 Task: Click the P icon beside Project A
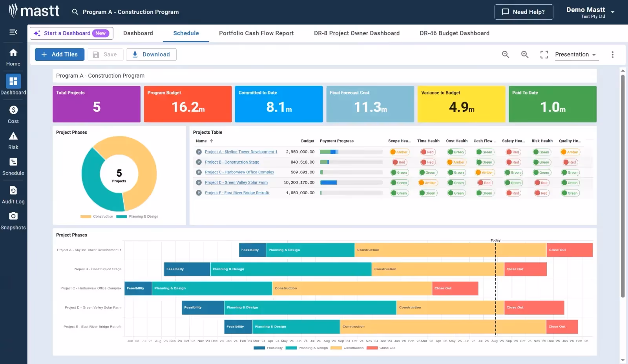(x=199, y=152)
